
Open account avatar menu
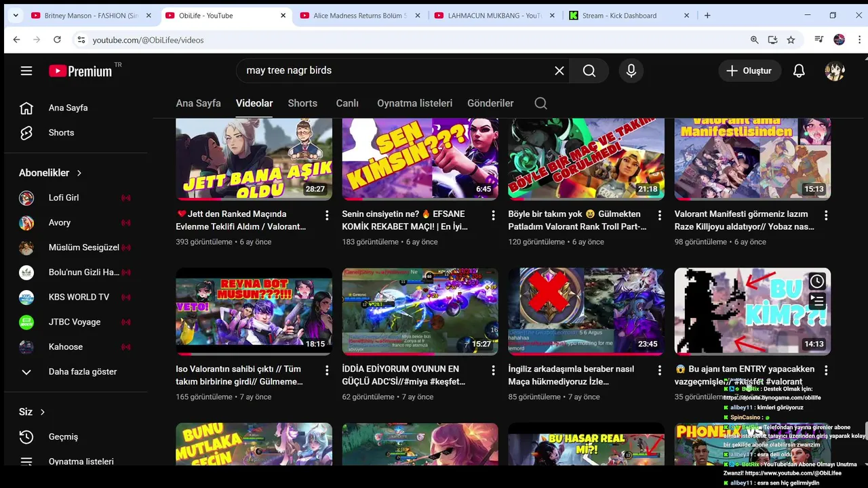835,70
